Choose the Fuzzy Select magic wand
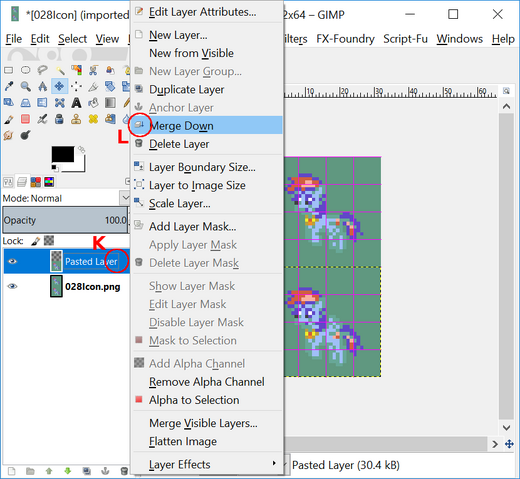 tap(60, 70)
